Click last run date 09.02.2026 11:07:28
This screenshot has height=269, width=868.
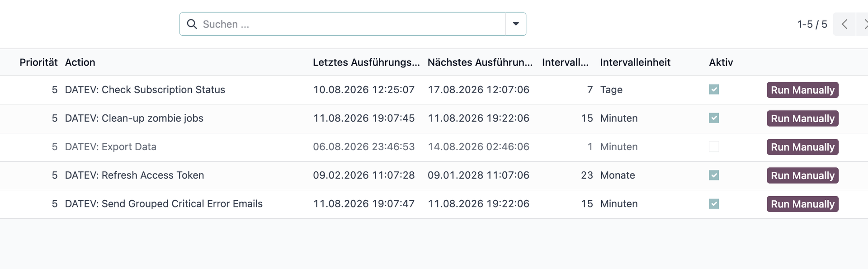[x=364, y=175]
